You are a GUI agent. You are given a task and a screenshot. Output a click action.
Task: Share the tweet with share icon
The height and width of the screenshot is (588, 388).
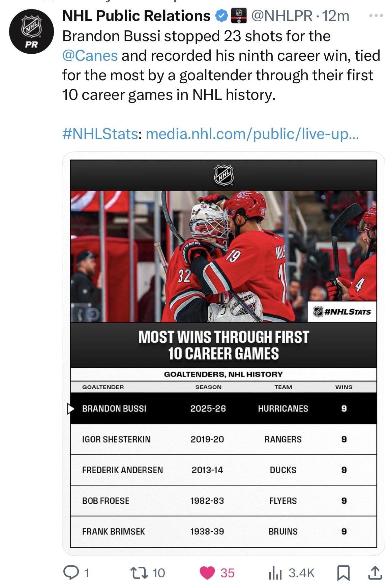coord(375,572)
